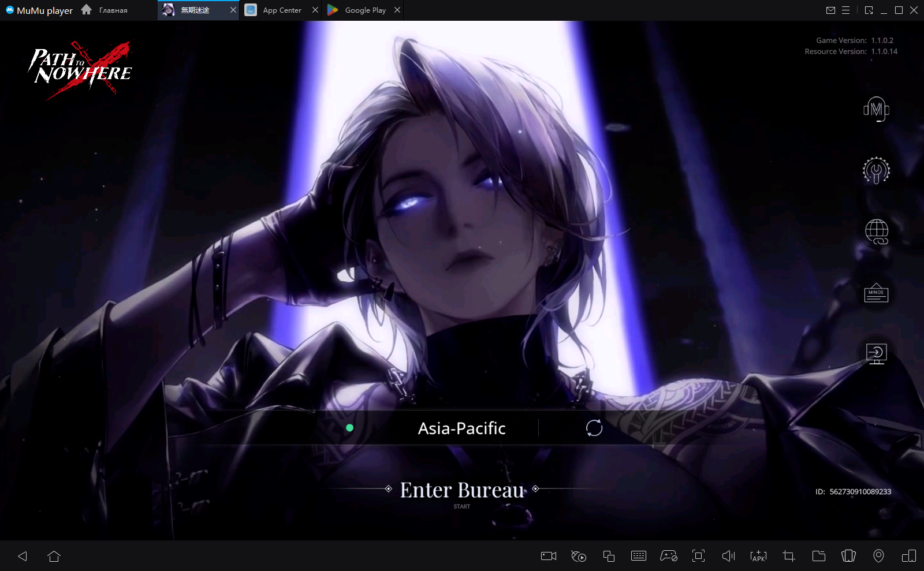
Task: Switch to the Google Play tab
Action: [x=364, y=10]
